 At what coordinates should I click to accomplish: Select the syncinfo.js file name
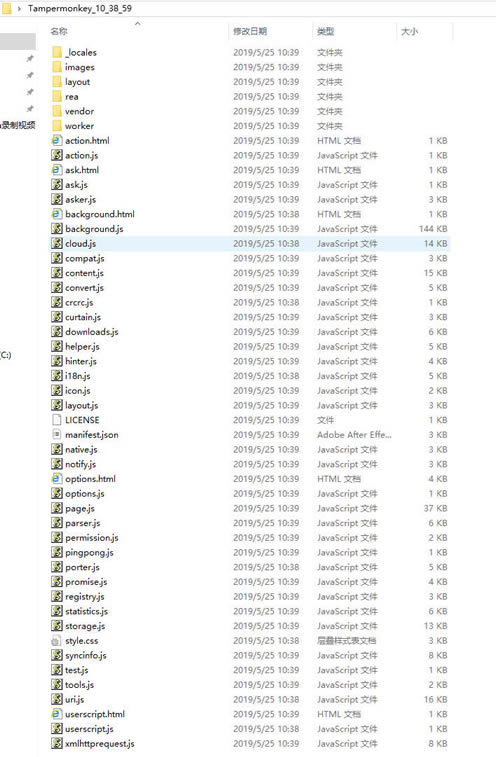click(85, 655)
